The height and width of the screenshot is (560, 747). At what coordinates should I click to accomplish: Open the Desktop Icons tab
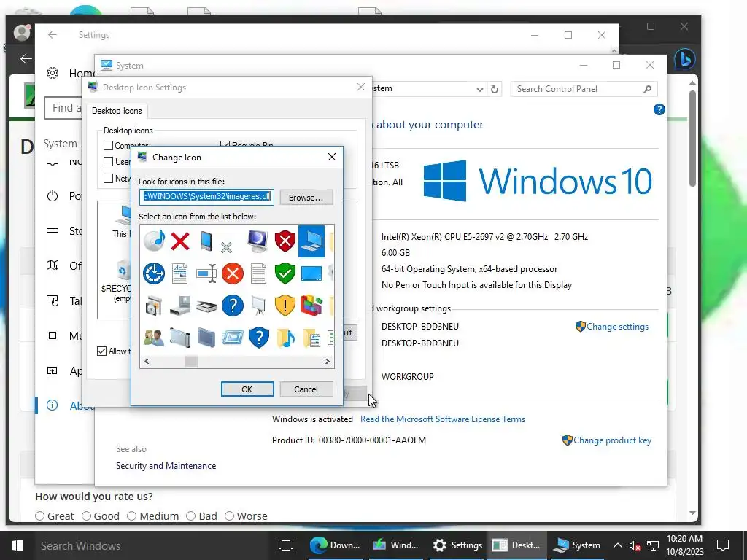tap(117, 111)
